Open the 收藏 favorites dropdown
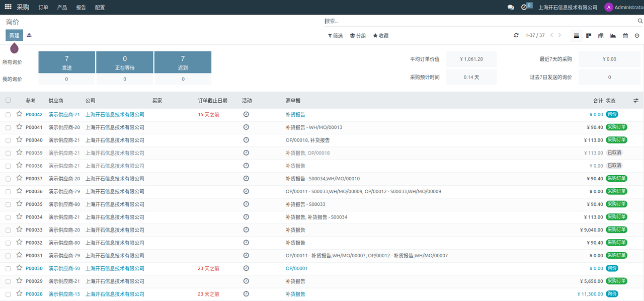 click(380, 36)
